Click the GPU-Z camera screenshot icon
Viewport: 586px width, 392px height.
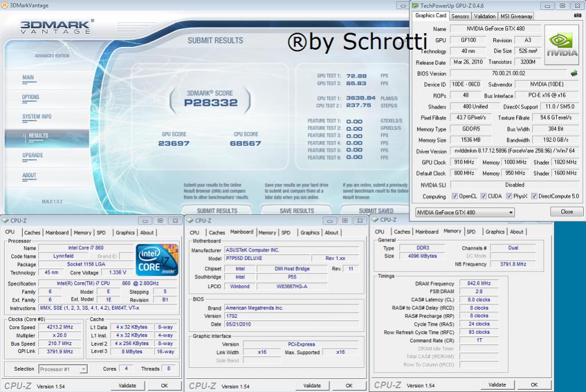tap(577, 15)
